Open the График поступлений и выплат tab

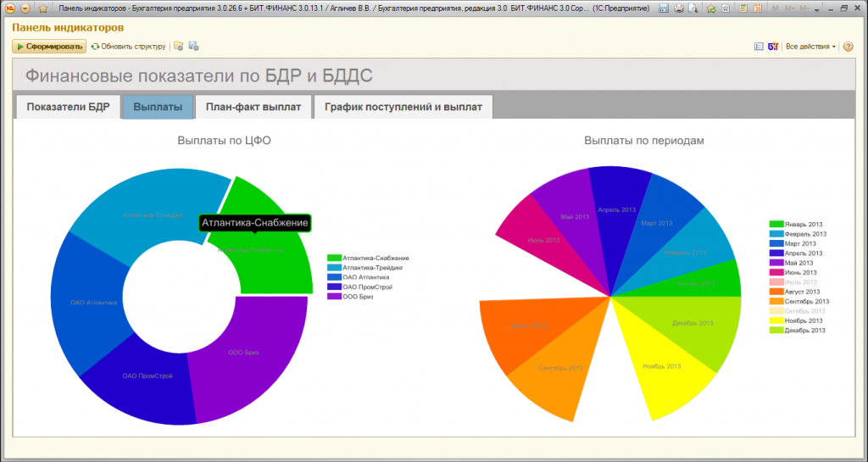403,107
